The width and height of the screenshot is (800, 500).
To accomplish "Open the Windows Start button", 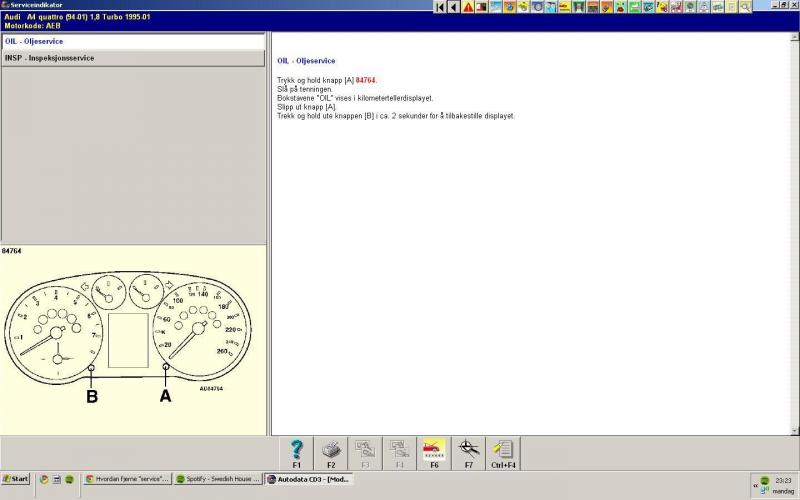I will (16, 479).
